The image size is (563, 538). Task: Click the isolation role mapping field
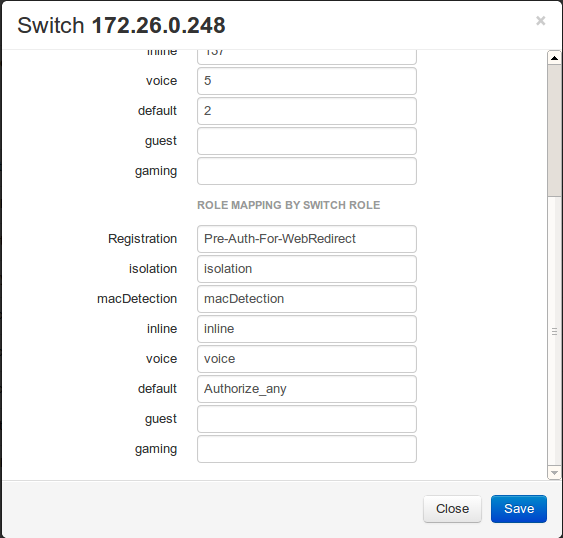[x=307, y=269]
